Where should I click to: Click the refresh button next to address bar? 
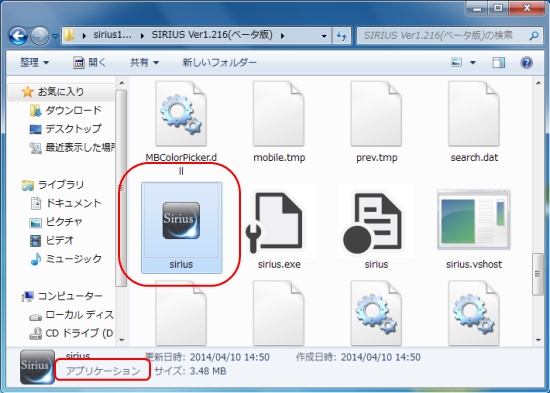pyautogui.click(x=341, y=35)
